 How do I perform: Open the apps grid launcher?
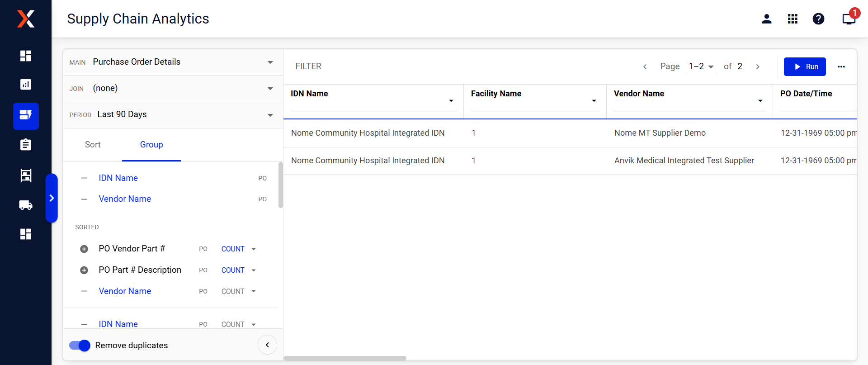793,19
